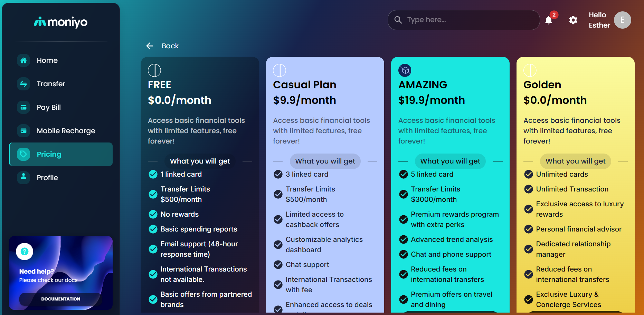This screenshot has width=644, height=315.
Task: Click the Pay Bill card icon
Action: (23, 107)
